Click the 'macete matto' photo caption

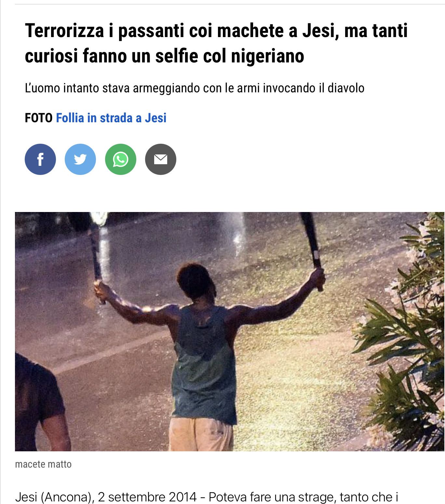[43, 464]
